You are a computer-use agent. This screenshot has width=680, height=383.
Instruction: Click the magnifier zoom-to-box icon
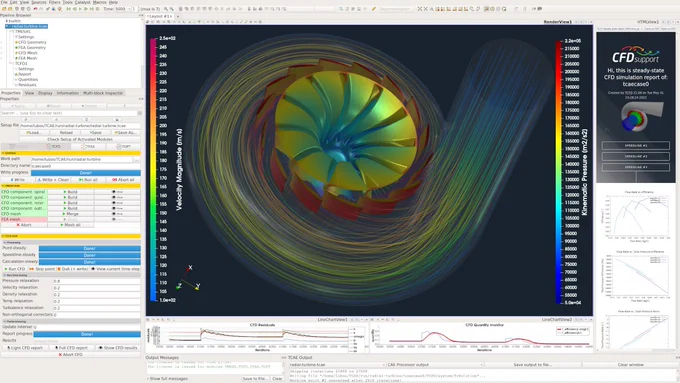pyautogui.click(x=432, y=9)
